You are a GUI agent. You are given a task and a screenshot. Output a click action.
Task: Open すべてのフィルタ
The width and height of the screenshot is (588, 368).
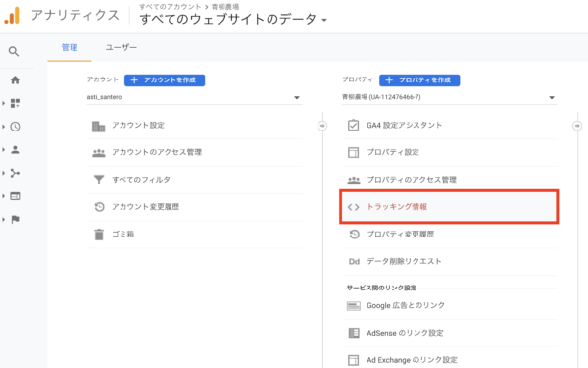195,180
